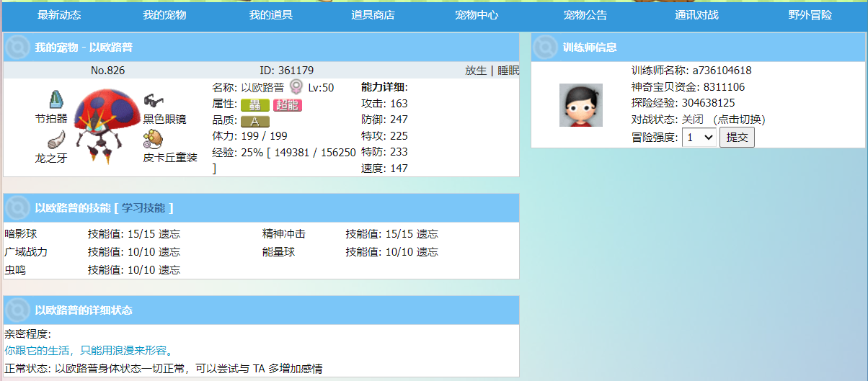Click the ID: 361179 text
The width and height of the screenshot is (868, 381).
[287, 71]
